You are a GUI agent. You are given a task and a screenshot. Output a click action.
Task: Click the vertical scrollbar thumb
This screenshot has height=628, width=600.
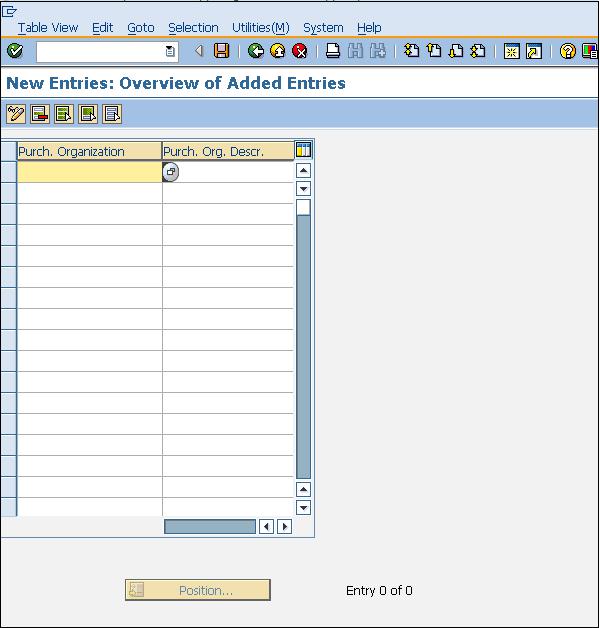(x=303, y=207)
